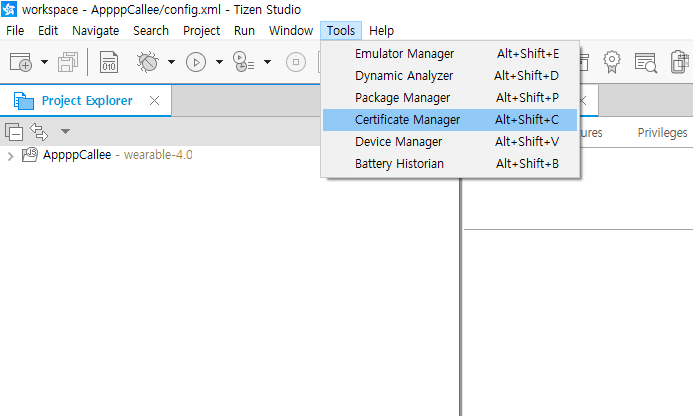Click the Stop toolbar icon
Image resolution: width=693 pixels, height=416 pixels.
click(296, 62)
